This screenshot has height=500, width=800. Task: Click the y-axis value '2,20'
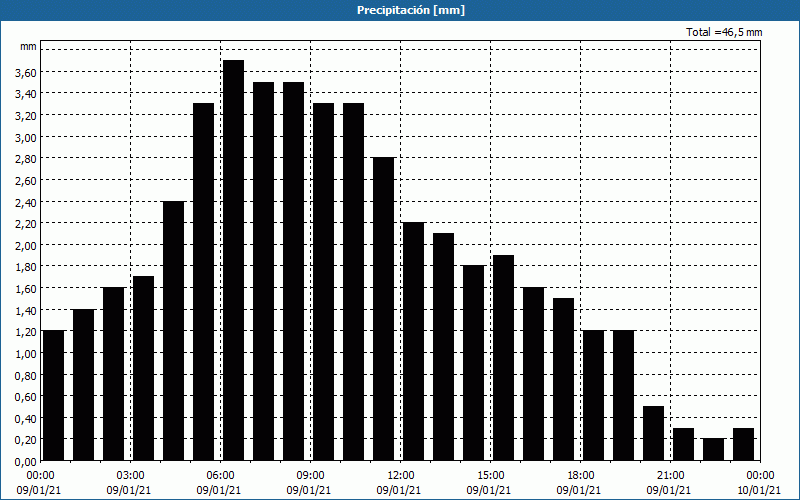click(26, 224)
